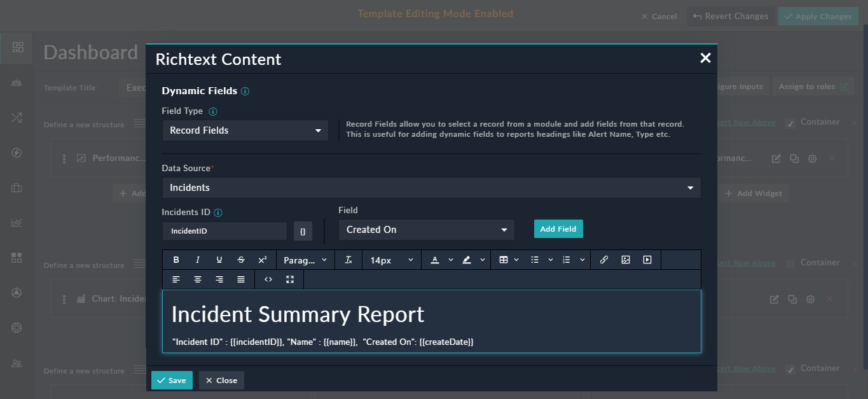Open the code view icon
The image size is (868, 399).
pos(267,279)
